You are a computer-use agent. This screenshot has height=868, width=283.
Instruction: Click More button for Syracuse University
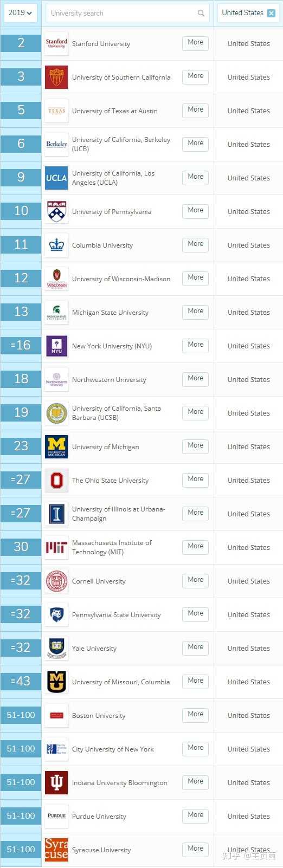[x=196, y=849]
